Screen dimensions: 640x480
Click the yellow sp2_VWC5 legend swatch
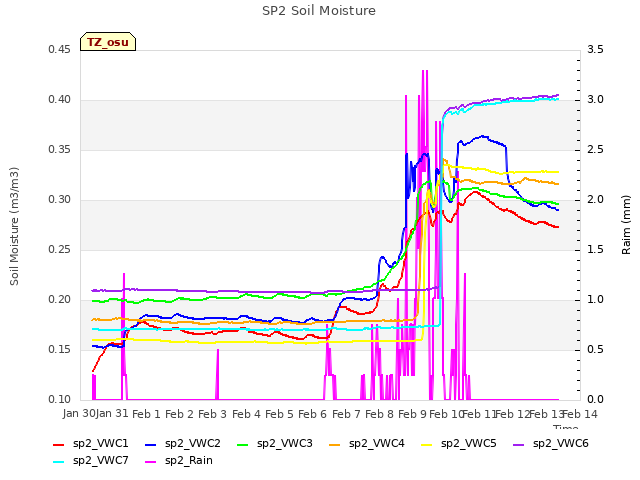click(x=427, y=444)
